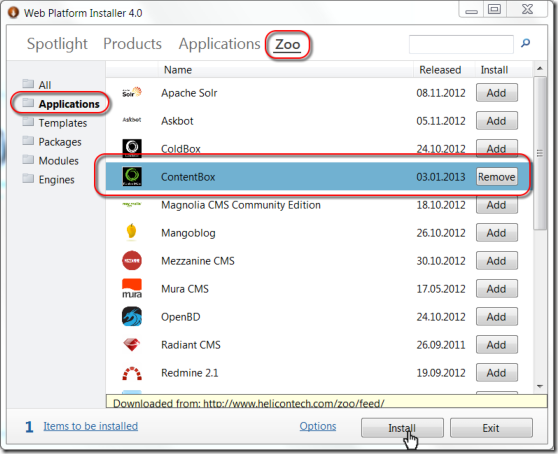Select the Askbot row name
The image size is (558, 454).
pos(177,121)
